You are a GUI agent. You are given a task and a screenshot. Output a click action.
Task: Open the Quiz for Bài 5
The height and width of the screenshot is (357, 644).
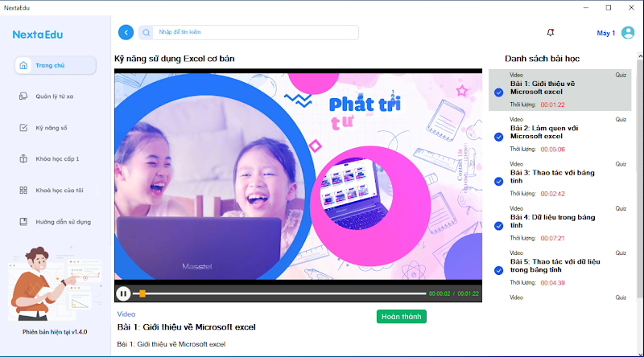pos(621,253)
